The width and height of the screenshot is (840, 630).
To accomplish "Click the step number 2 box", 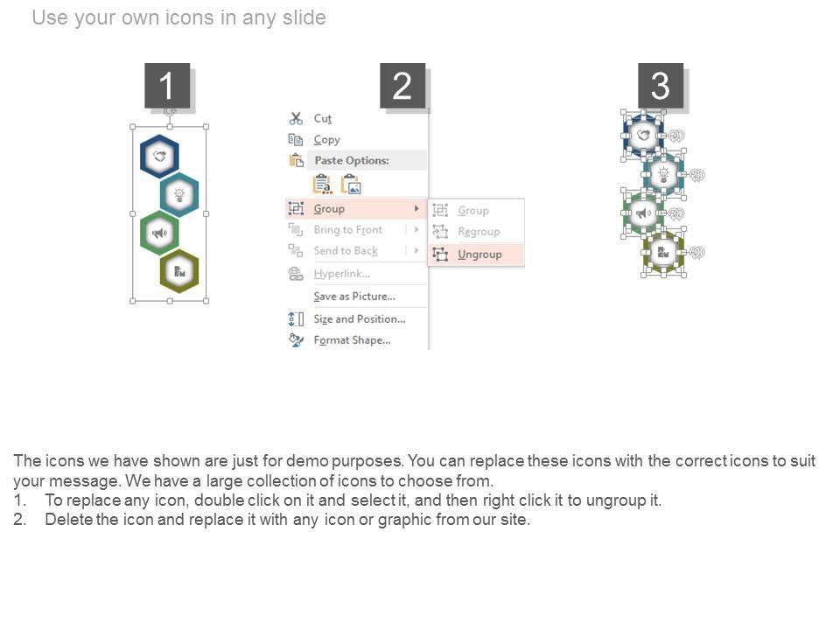I will 402,86.
